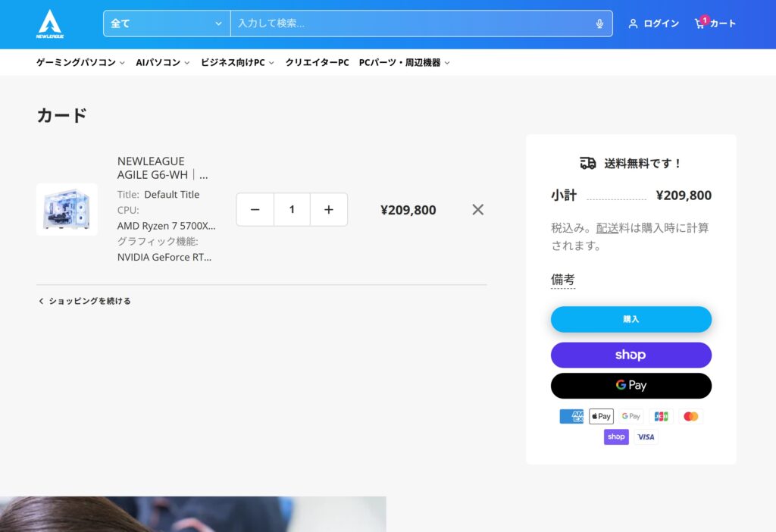Click the AMD Ryzen 7 5700X text

click(x=166, y=226)
